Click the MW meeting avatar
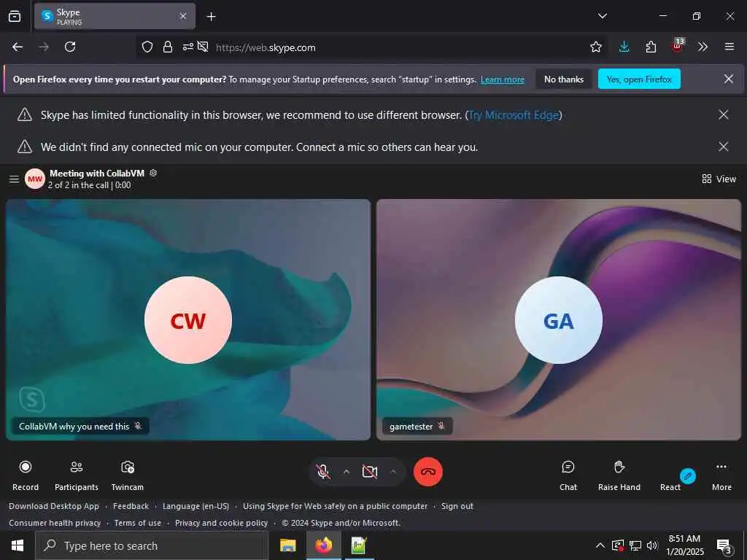This screenshot has width=747, height=560. click(x=35, y=179)
